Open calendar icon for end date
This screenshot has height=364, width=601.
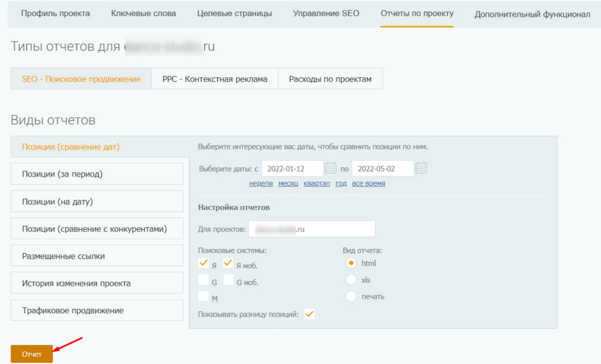pyautogui.click(x=421, y=168)
